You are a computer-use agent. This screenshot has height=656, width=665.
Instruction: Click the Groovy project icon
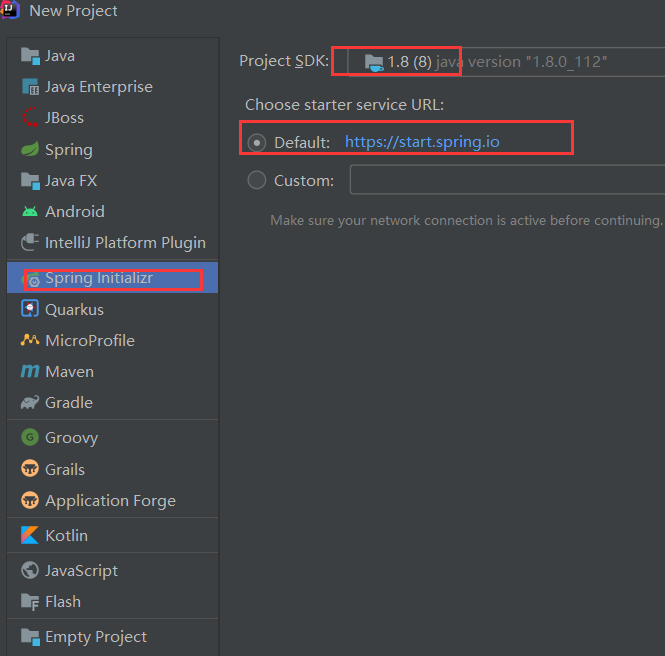click(x=29, y=438)
